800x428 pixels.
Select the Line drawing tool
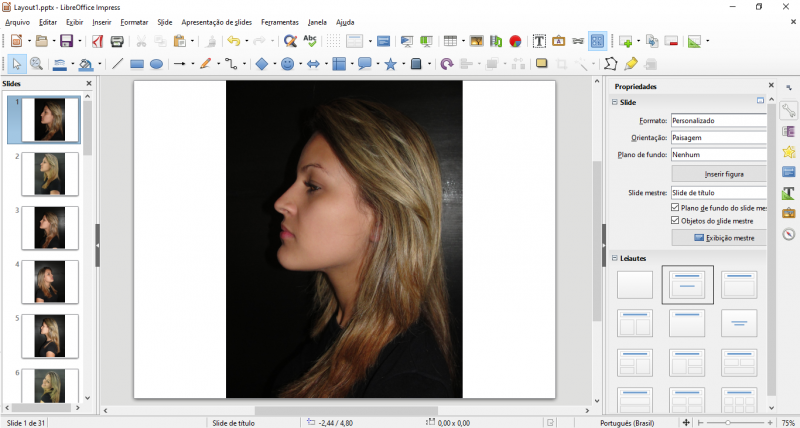pos(117,64)
